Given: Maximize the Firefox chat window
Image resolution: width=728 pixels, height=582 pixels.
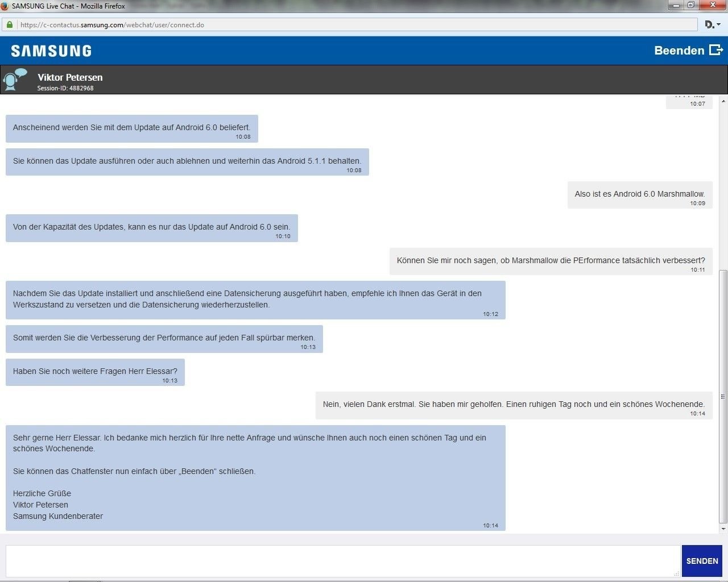Looking at the screenshot, I should [690, 5].
